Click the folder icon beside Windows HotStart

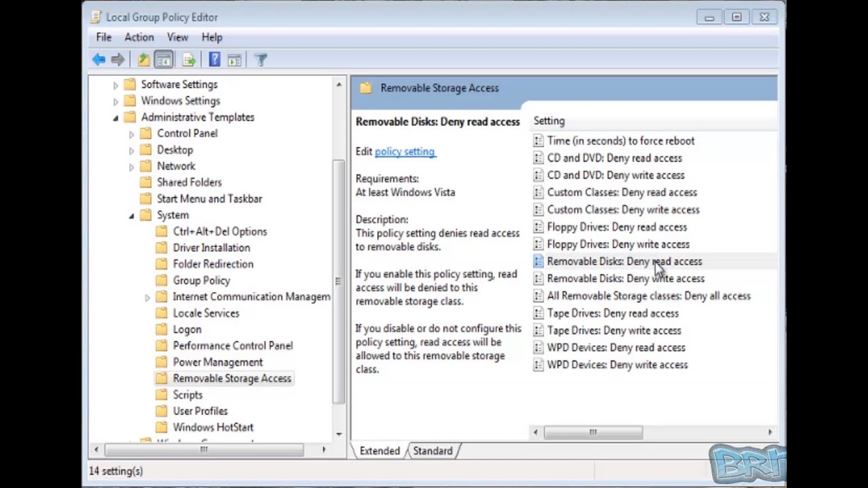click(161, 427)
